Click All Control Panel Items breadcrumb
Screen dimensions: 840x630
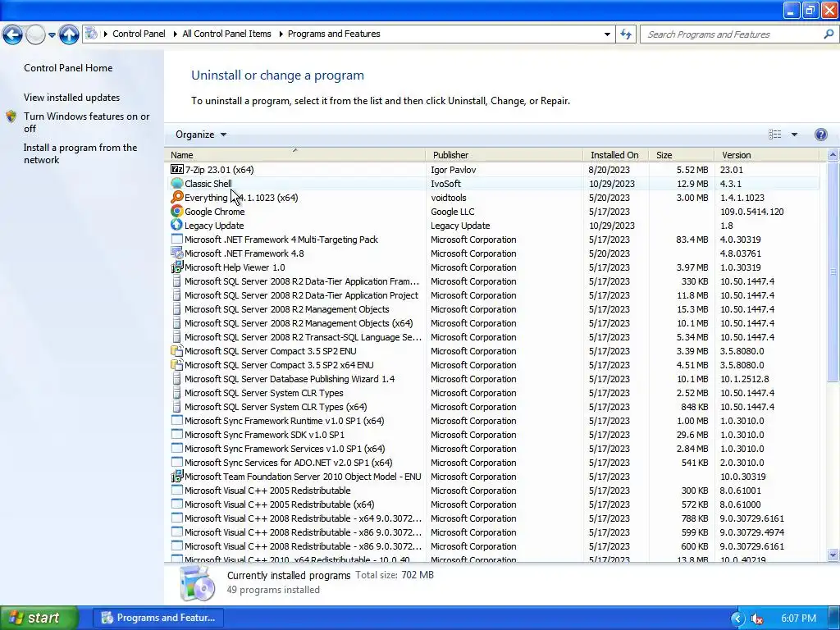click(x=226, y=34)
